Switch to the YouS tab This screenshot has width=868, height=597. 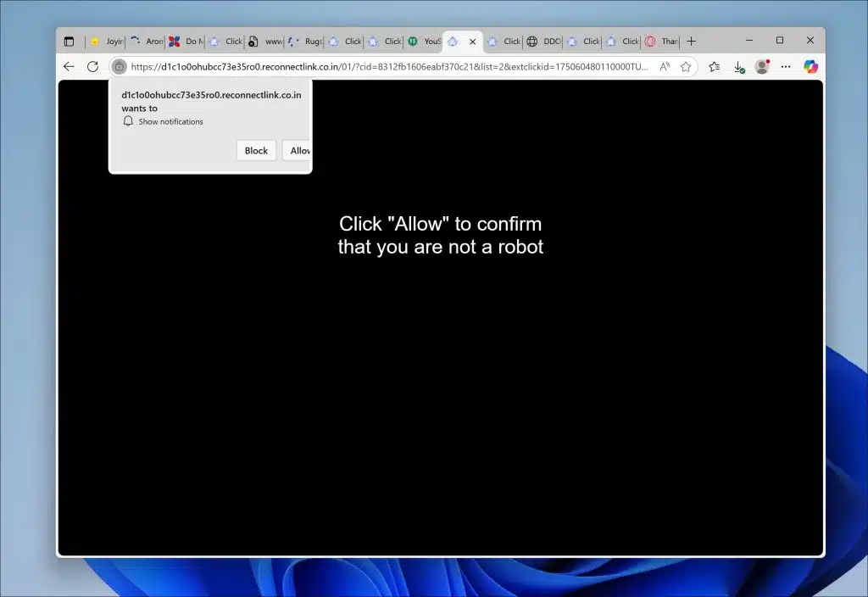point(424,42)
